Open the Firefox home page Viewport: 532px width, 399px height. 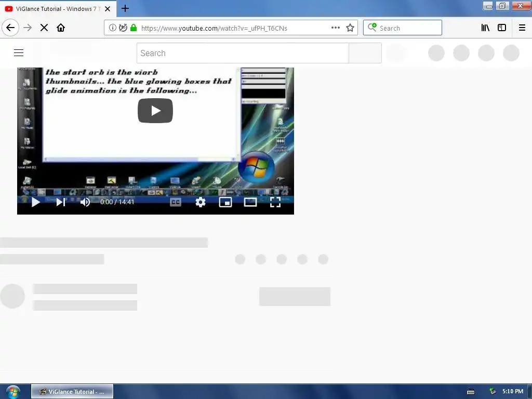click(x=61, y=28)
